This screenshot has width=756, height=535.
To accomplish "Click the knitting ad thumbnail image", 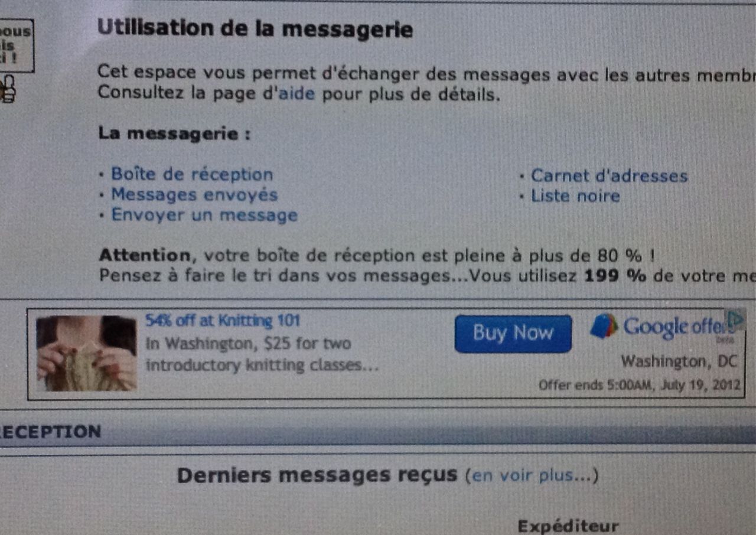I will pos(87,353).
